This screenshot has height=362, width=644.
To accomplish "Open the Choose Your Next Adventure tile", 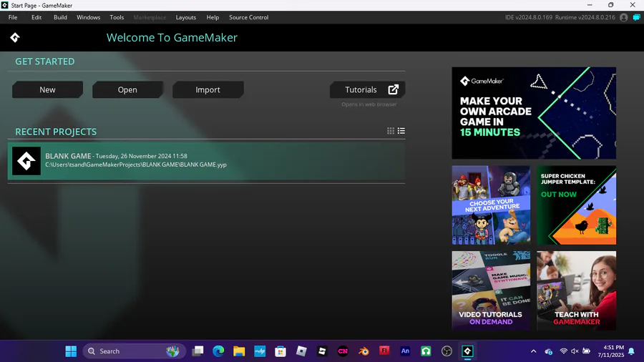I will coord(491,205).
